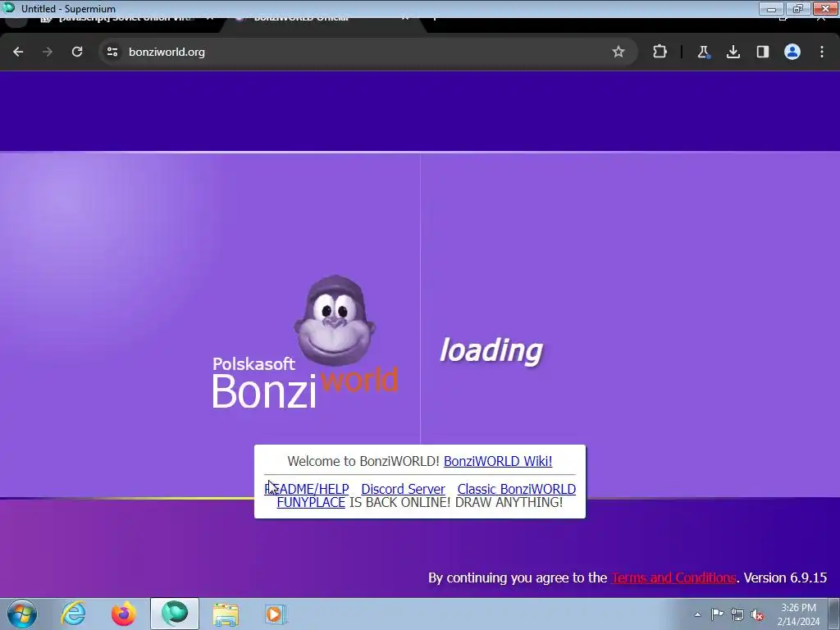Viewport: 840px width, 630px height.
Task: Click the forward navigation arrow
Action: pos(48,52)
